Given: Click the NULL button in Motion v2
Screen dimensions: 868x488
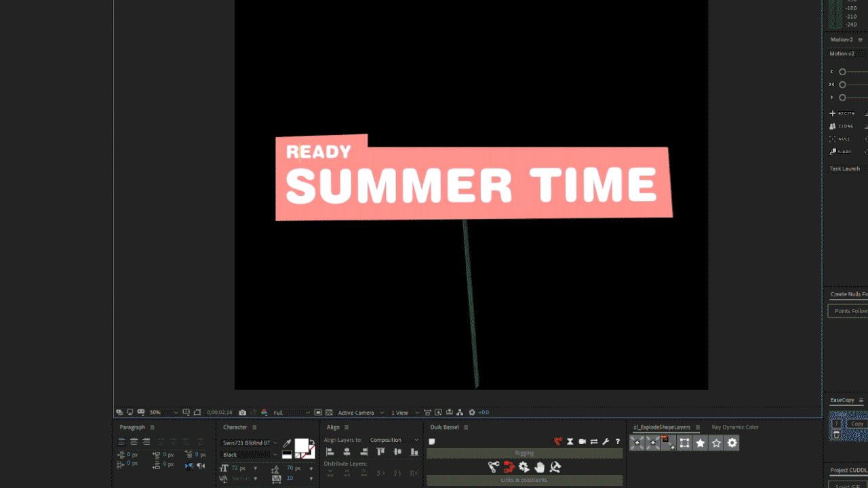Looking at the screenshot, I should [x=841, y=139].
